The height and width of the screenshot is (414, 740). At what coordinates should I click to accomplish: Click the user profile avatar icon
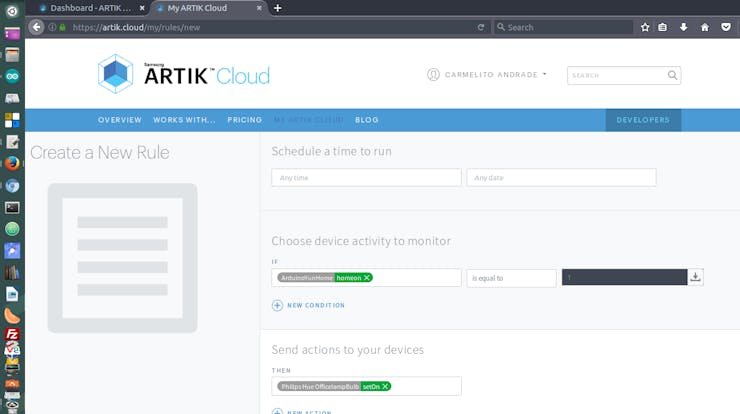[433, 75]
